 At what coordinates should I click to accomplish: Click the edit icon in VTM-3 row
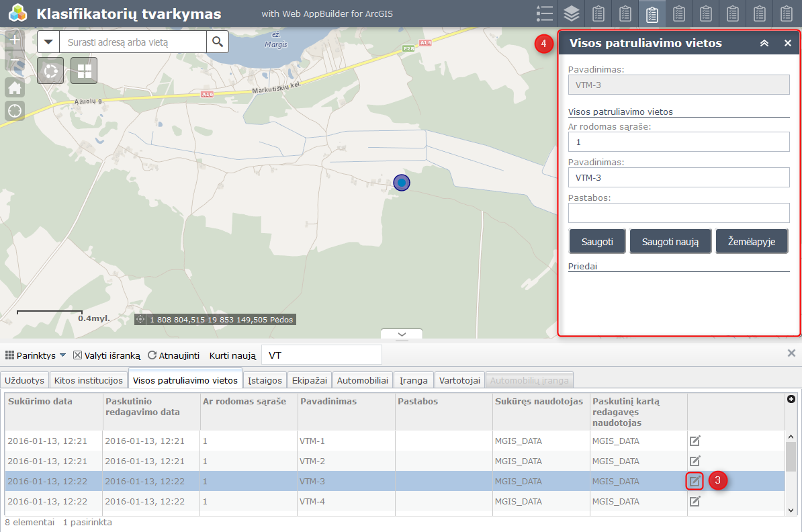pyautogui.click(x=695, y=481)
